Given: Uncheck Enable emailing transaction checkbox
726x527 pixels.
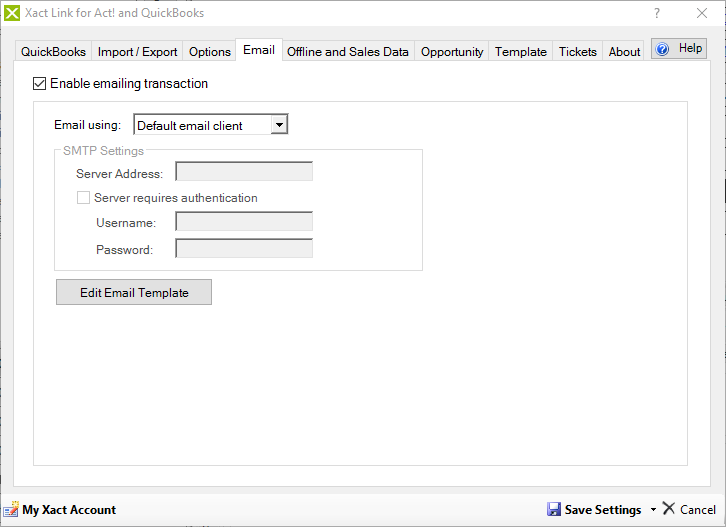Looking at the screenshot, I should click(39, 84).
